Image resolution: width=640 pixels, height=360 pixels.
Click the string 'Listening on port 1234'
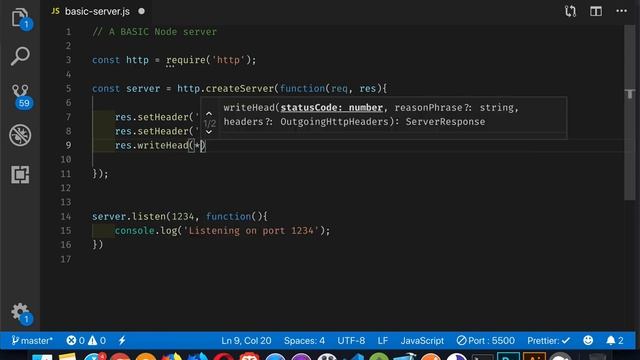[251, 231]
